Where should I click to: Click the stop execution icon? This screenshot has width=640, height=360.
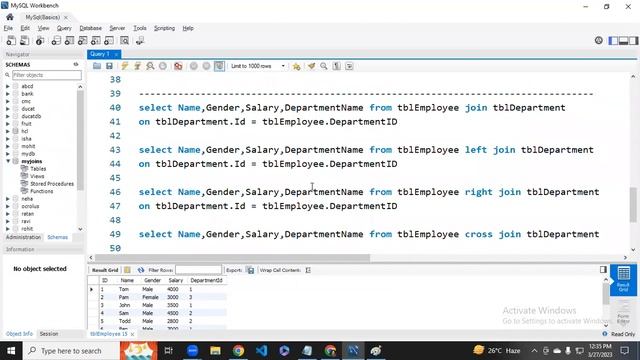(x=163, y=66)
